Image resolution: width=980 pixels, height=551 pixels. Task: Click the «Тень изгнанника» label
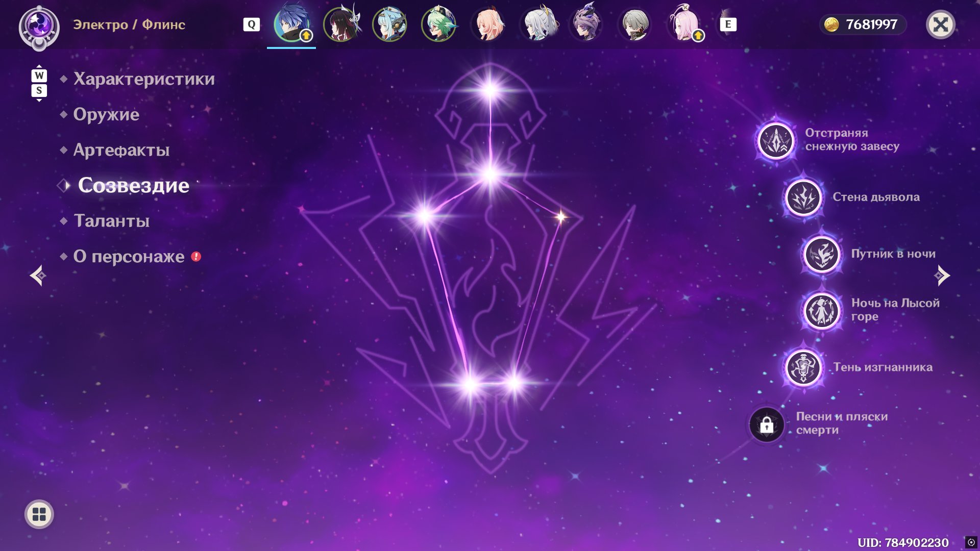[x=883, y=367]
